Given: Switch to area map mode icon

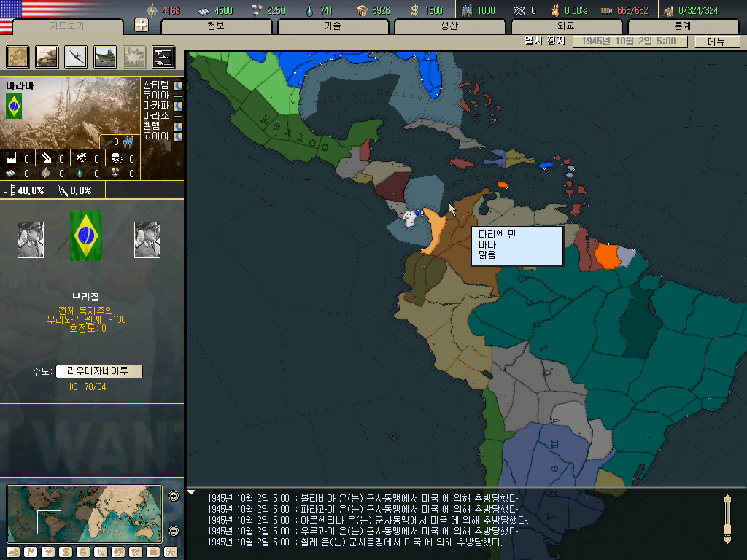Looking at the screenshot, I should (x=136, y=552).
